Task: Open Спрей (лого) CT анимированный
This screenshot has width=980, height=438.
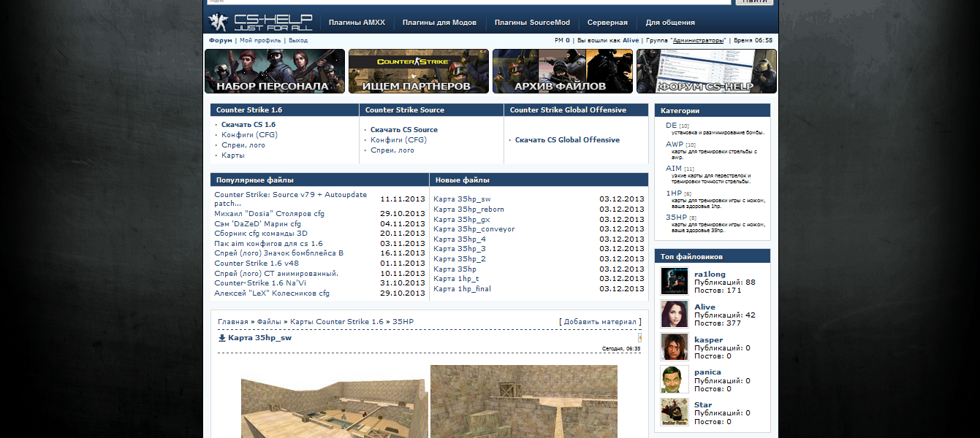Action: 276,274
